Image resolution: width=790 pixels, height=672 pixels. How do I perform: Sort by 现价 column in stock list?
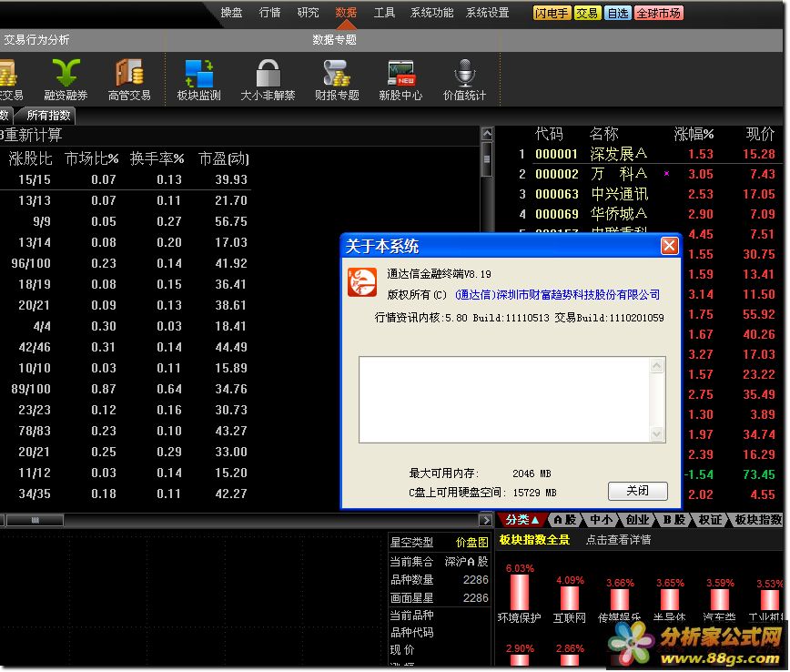pos(760,134)
